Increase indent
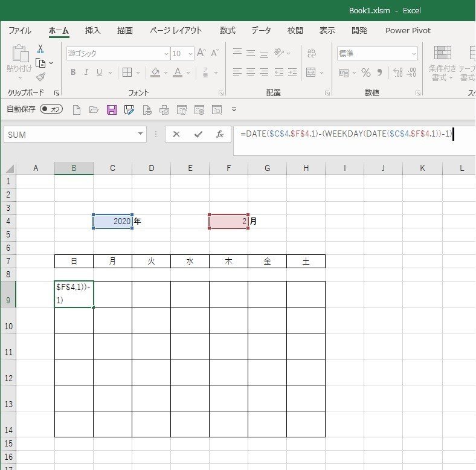 point(292,72)
